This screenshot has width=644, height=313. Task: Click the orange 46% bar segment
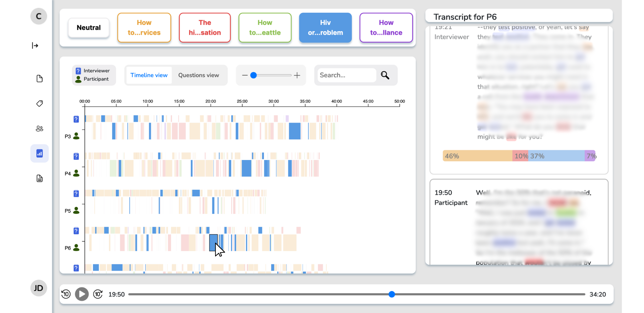(477, 156)
